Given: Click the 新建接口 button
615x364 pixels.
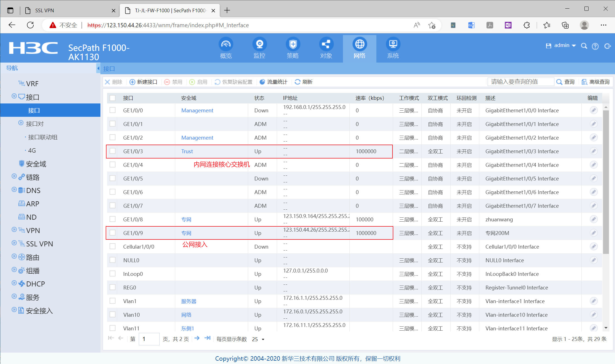Looking at the screenshot, I should pos(144,82).
